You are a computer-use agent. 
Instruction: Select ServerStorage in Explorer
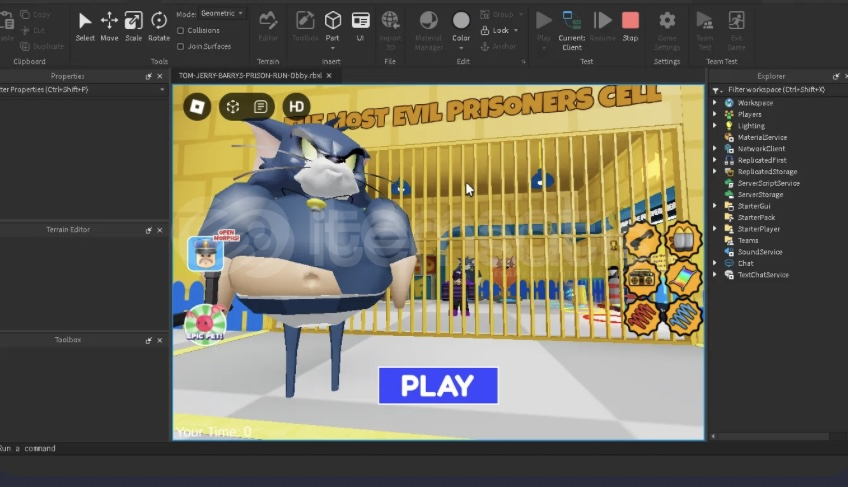760,195
